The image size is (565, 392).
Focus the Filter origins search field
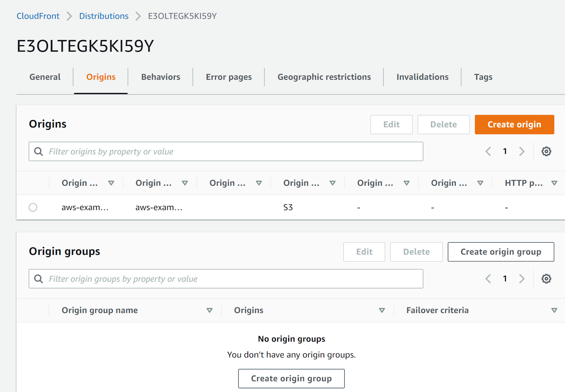[226, 152]
